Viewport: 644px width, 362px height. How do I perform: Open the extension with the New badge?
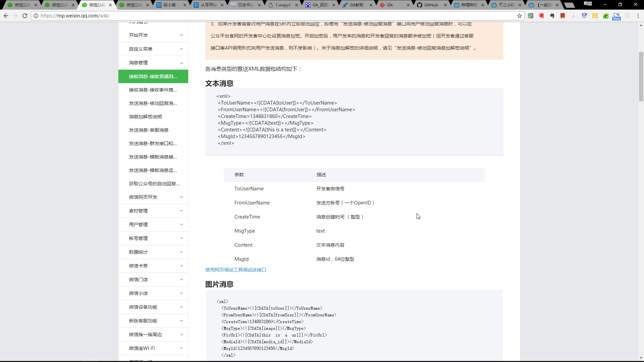click(616, 16)
